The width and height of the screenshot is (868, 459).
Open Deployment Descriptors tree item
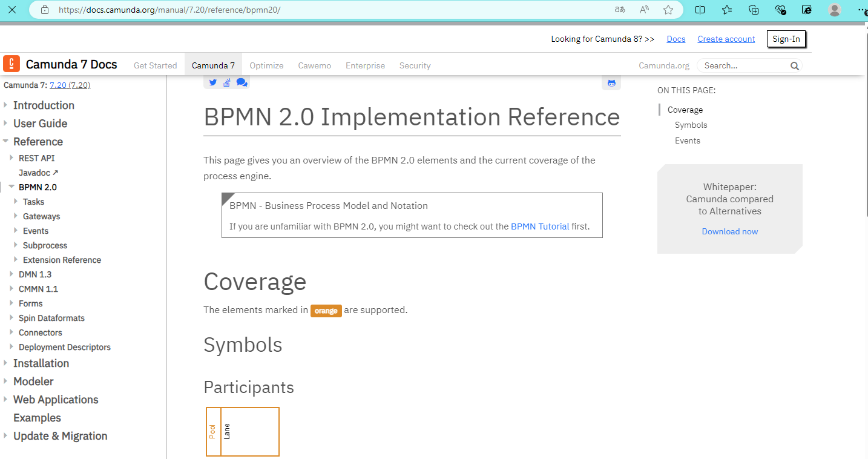point(65,347)
